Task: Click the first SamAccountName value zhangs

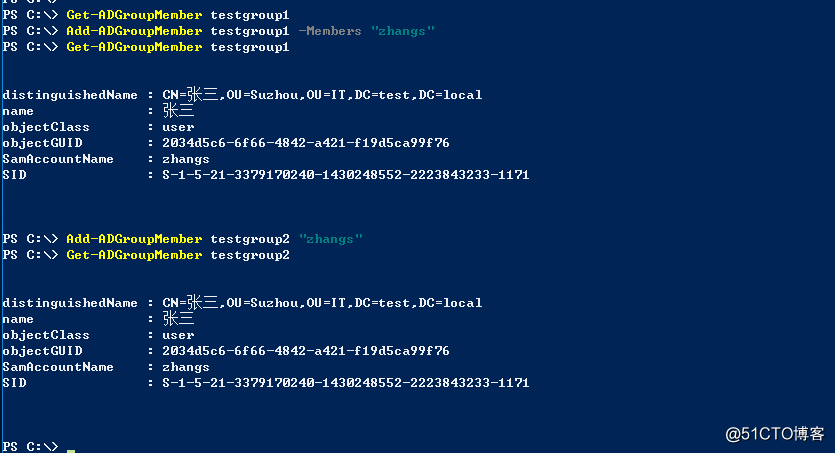Action: (x=186, y=159)
